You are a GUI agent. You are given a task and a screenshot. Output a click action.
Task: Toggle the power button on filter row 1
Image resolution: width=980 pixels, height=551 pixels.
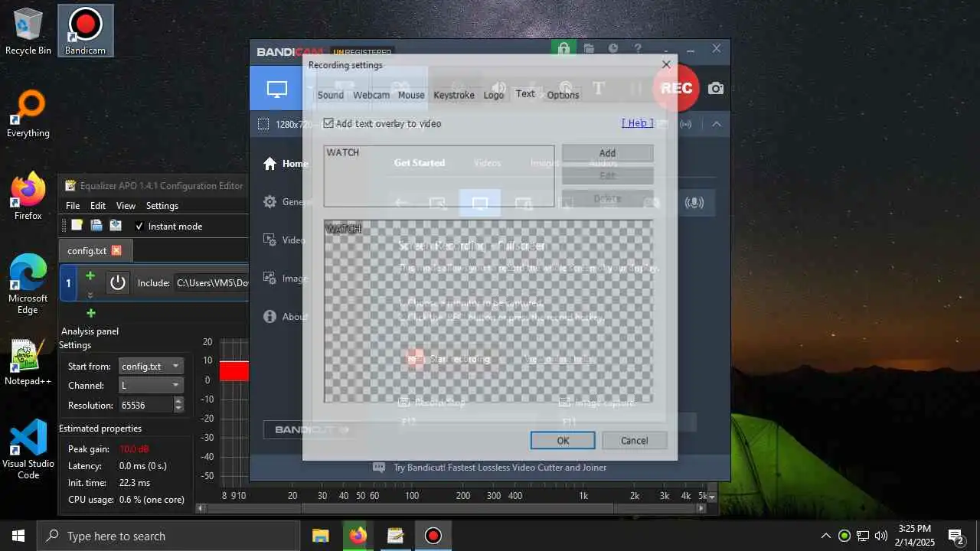117,282
